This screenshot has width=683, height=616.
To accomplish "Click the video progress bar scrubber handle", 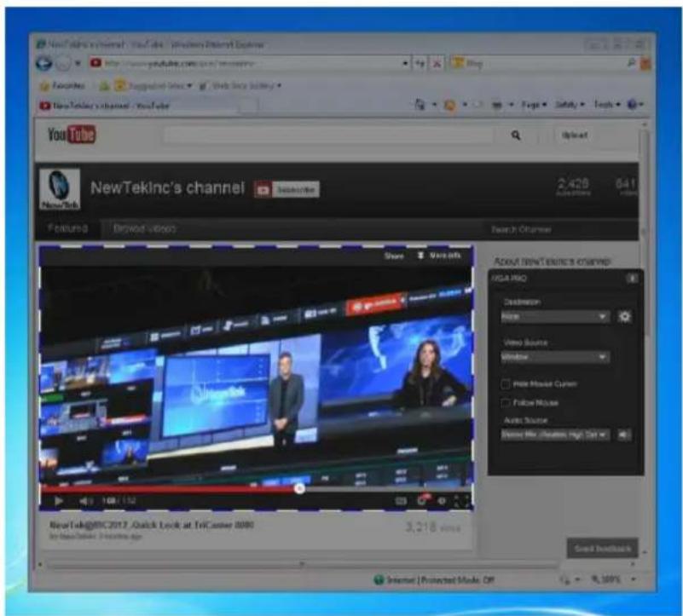I will [298, 489].
